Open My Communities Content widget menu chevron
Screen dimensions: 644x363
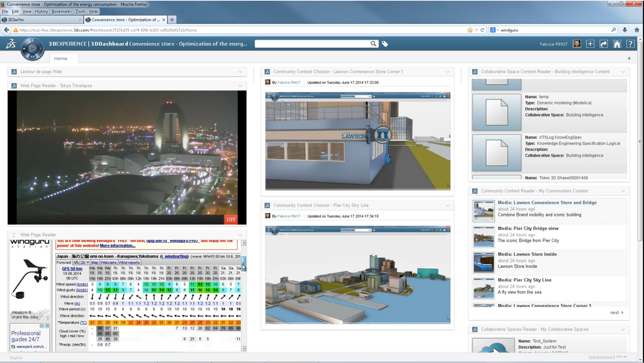[x=623, y=191]
